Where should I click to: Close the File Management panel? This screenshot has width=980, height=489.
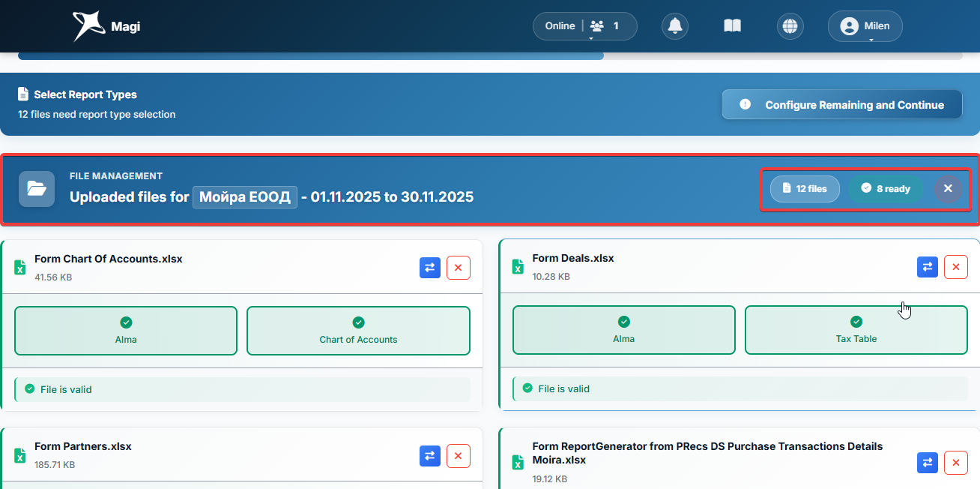pyautogui.click(x=948, y=188)
